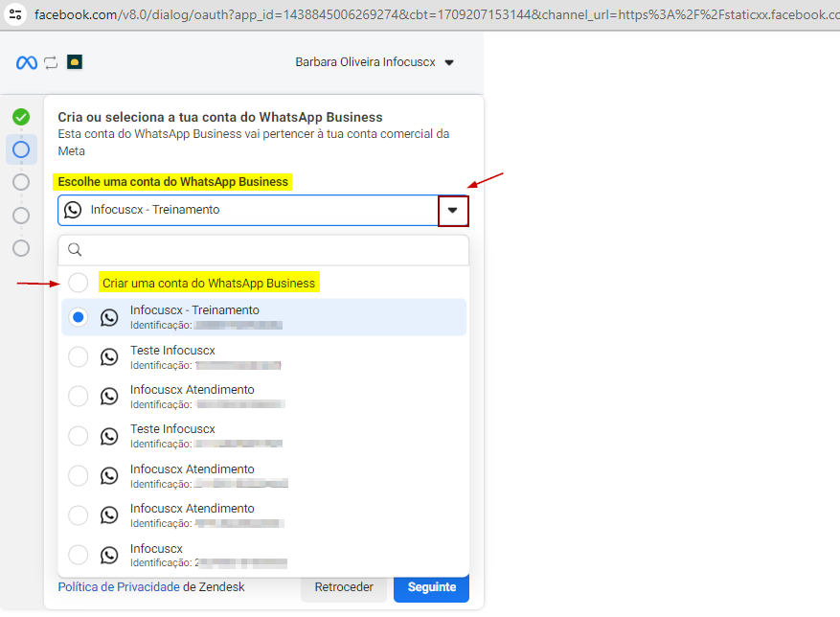Open the Política de Privacidade link

pyautogui.click(x=118, y=586)
